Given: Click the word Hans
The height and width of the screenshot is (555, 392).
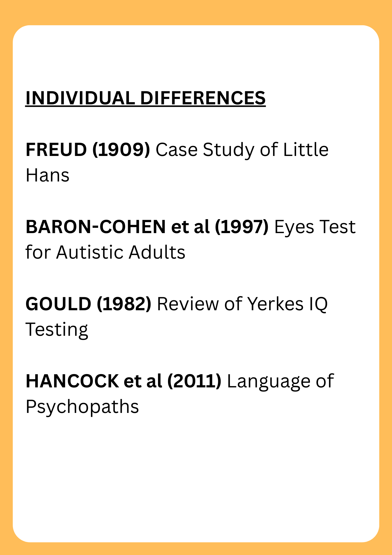Looking at the screenshot, I should (x=47, y=175).
